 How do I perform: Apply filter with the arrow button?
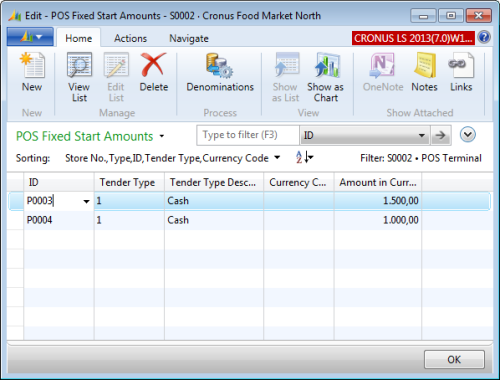(441, 135)
